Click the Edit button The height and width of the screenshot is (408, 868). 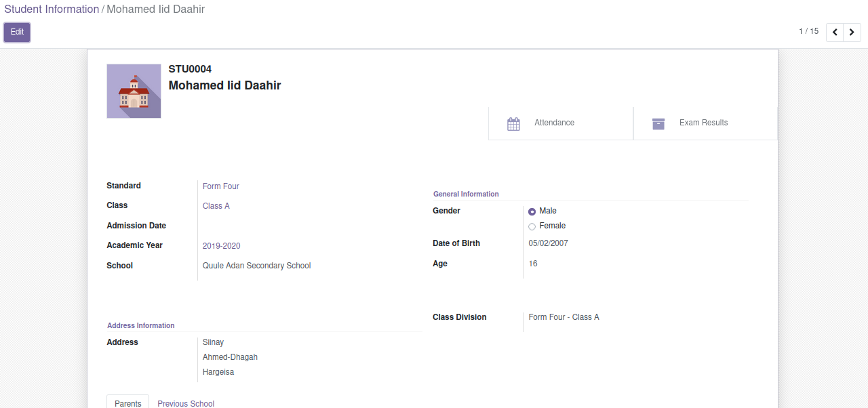click(x=17, y=32)
